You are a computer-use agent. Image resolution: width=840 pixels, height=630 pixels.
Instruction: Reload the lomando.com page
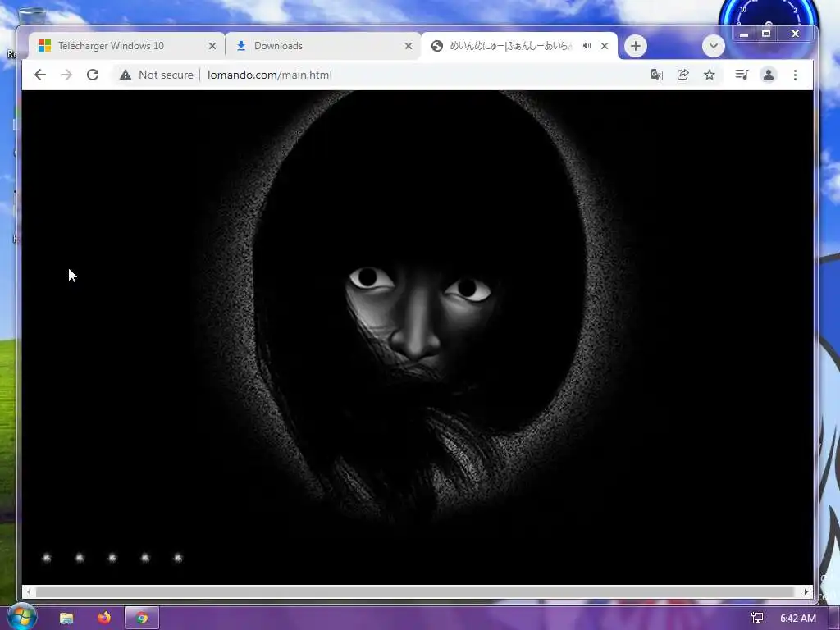[x=93, y=75]
